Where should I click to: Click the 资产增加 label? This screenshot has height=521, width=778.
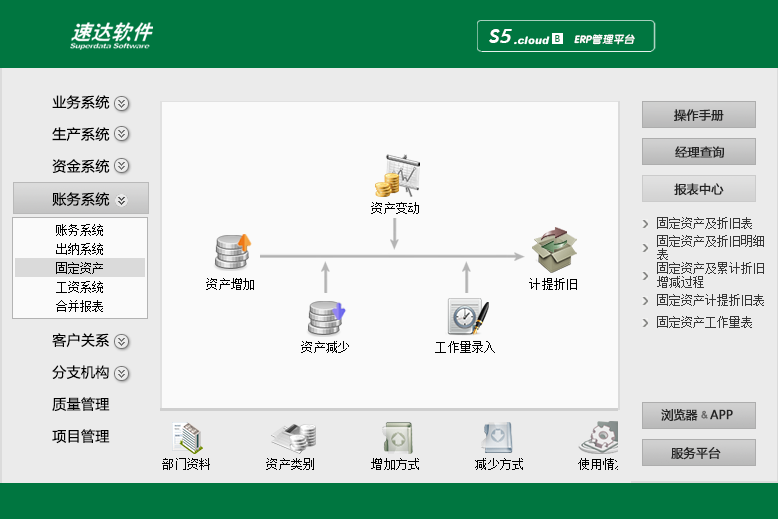pyautogui.click(x=230, y=284)
